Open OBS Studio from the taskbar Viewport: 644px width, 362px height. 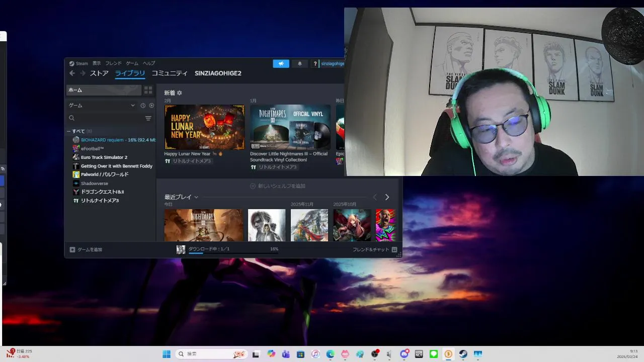click(375, 354)
